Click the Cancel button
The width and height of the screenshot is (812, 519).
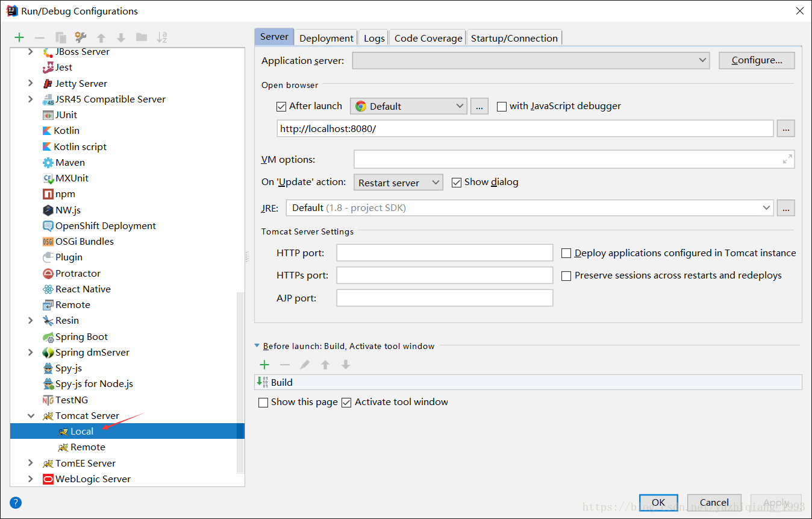(714, 503)
